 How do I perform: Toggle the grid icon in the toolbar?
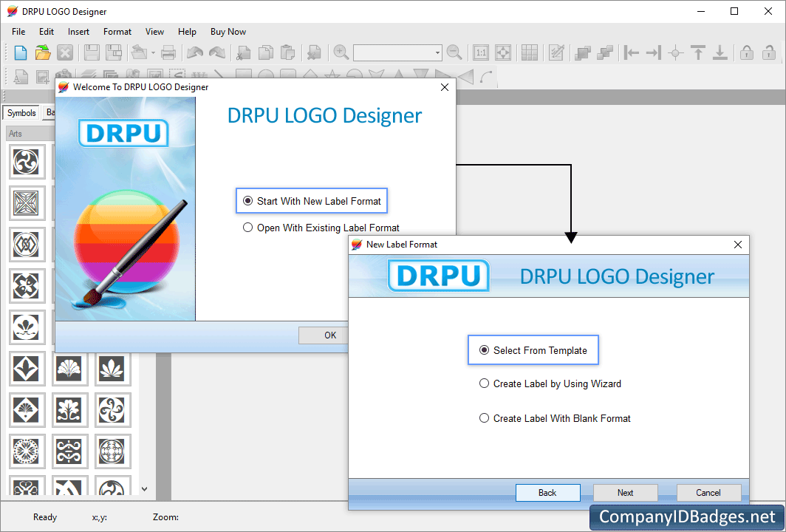530,52
